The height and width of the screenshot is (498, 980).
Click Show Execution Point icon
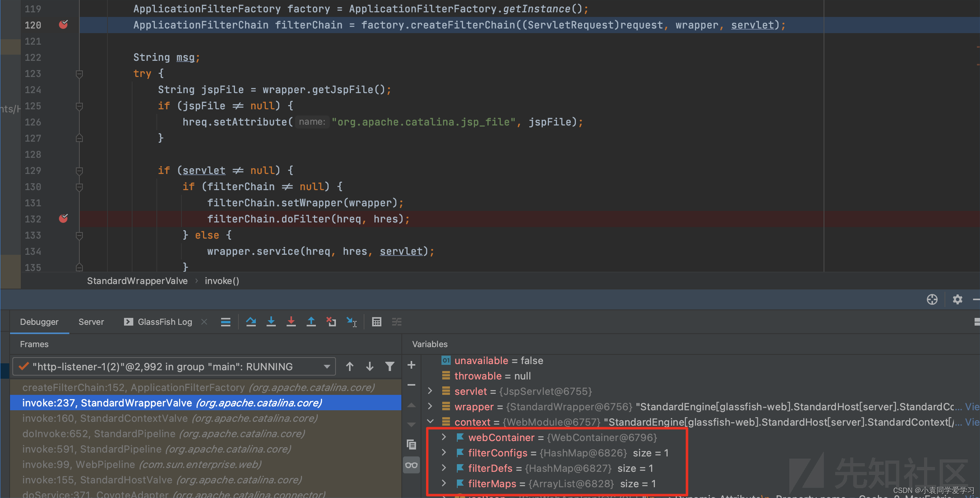pos(226,322)
